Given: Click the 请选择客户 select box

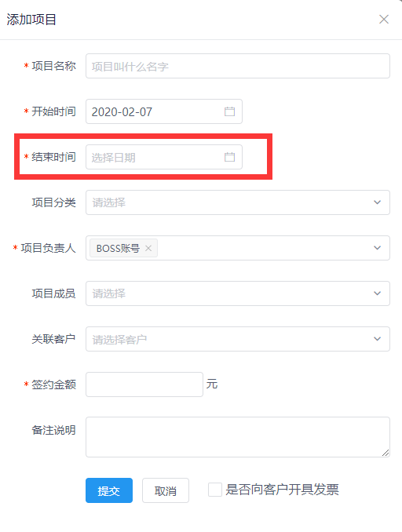Looking at the screenshot, I should pos(238,339).
